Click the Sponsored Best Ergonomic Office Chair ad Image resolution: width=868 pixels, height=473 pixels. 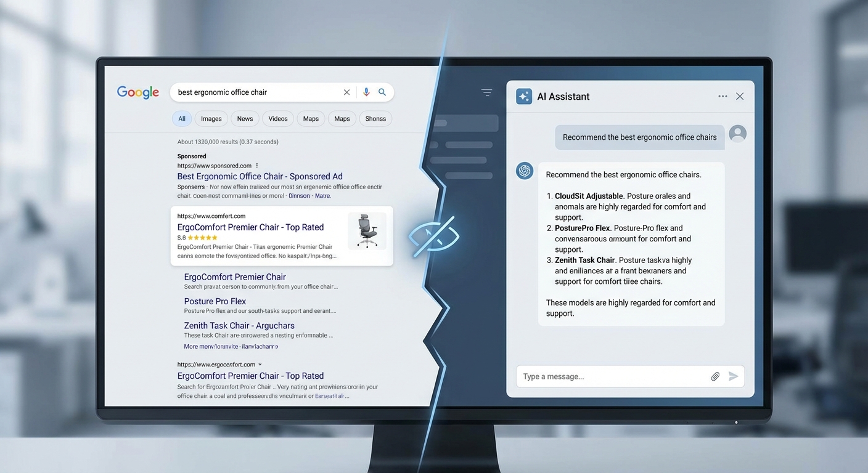[x=260, y=176]
